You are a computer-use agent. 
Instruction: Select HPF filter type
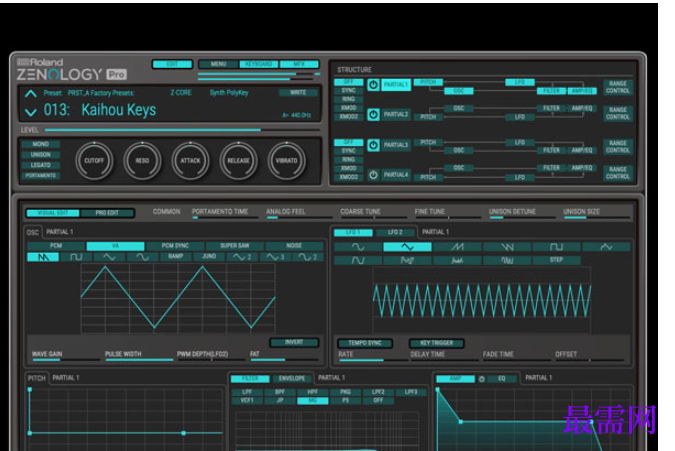pos(313,392)
